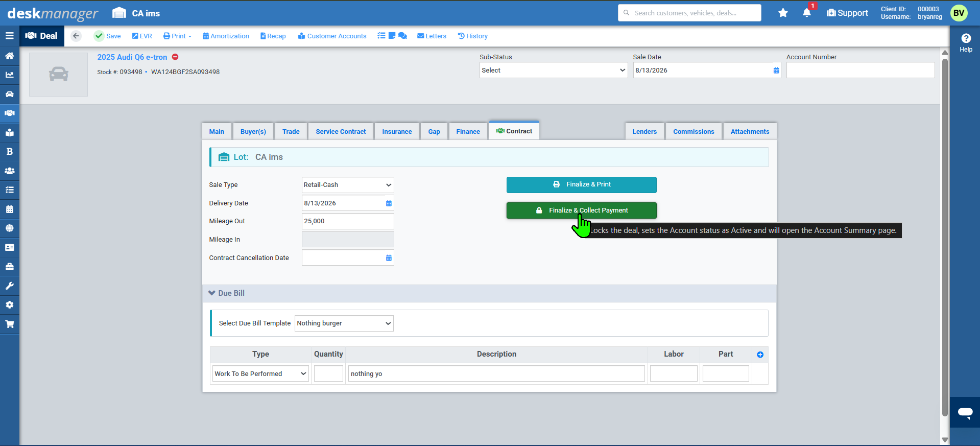Switch to the Trade tab
Viewport: 980px width, 446px height.
click(x=291, y=131)
